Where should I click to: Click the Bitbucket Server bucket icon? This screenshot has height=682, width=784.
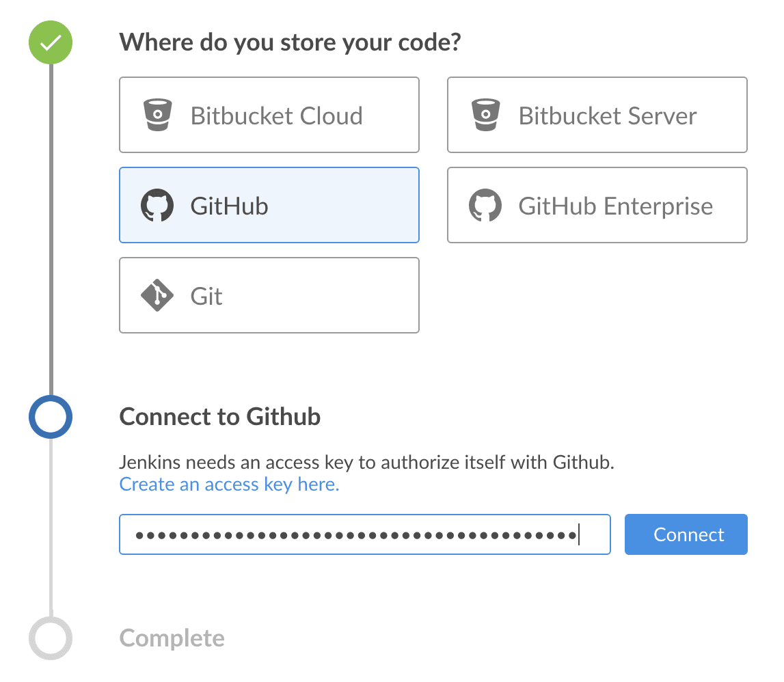[486, 115]
